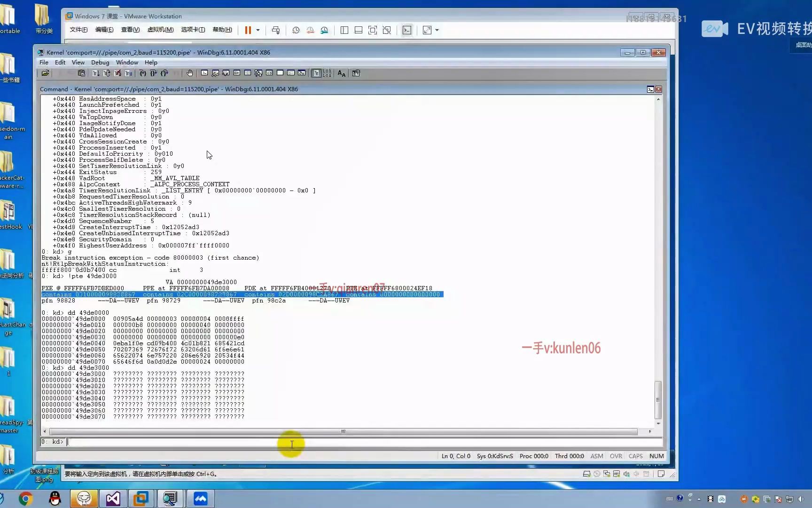
Task: Toggle the VMware library sidebar view
Action: tap(344, 30)
